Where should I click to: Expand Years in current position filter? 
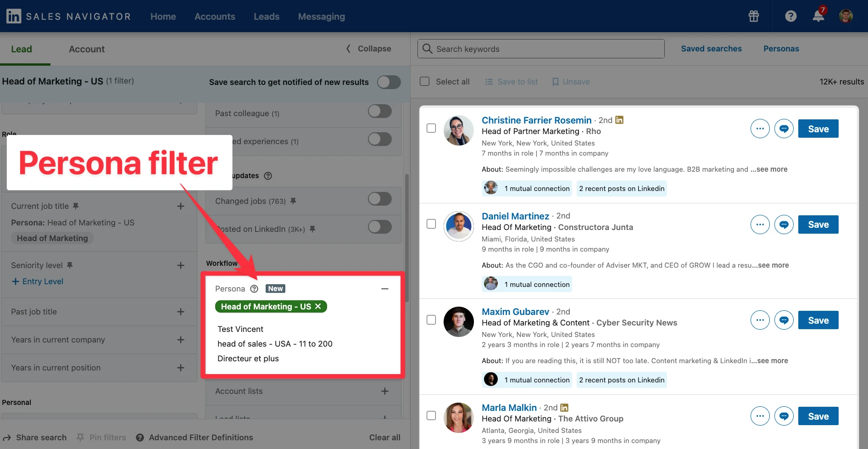pos(181,368)
